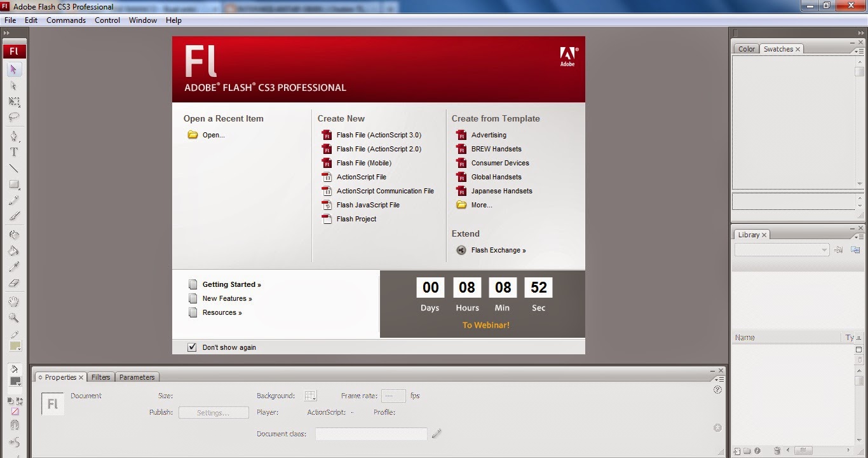Image resolution: width=868 pixels, height=458 pixels.
Task: Switch to the Filters tab
Action: 100,377
